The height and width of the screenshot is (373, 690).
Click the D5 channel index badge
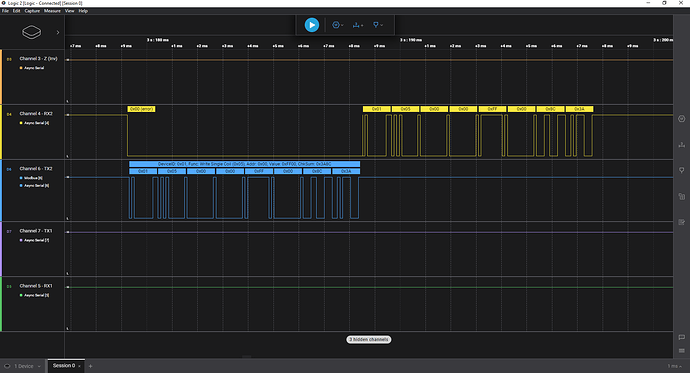[9, 286]
